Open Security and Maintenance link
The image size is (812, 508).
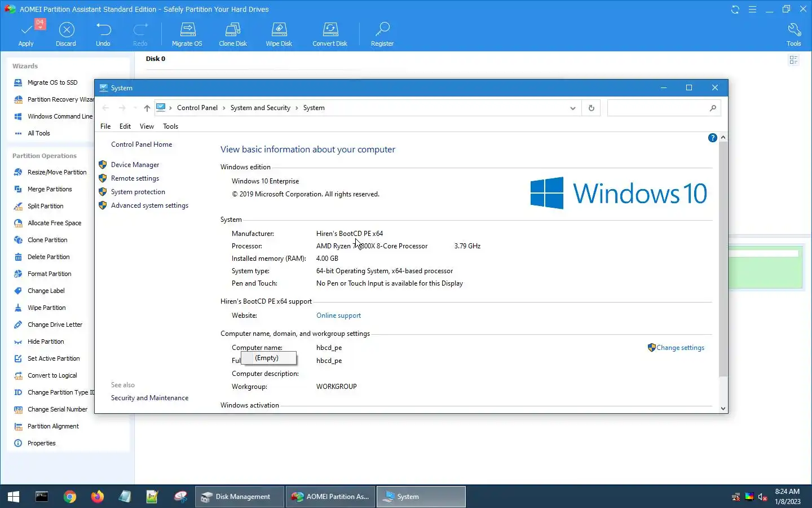pyautogui.click(x=149, y=398)
